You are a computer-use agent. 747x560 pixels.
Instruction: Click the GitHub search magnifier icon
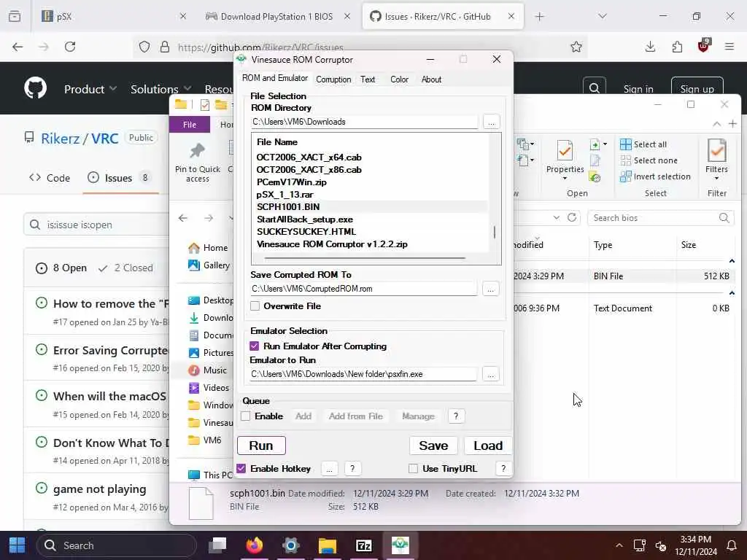pyautogui.click(x=594, y=88)
